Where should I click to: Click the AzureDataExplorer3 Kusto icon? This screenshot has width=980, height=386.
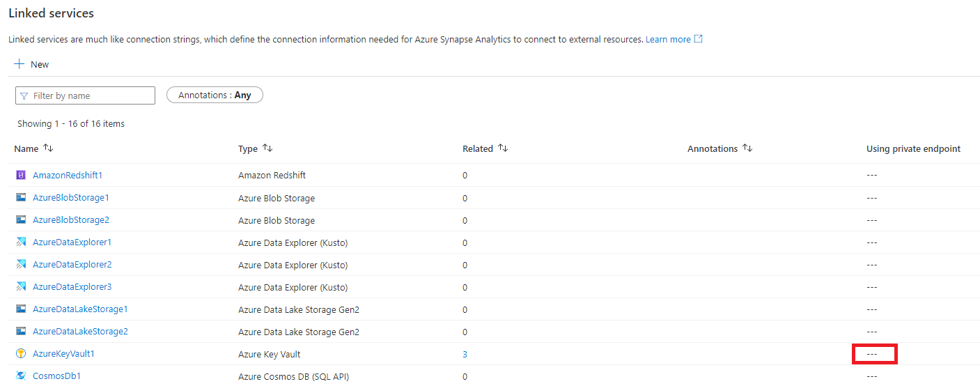coord(21,286)
